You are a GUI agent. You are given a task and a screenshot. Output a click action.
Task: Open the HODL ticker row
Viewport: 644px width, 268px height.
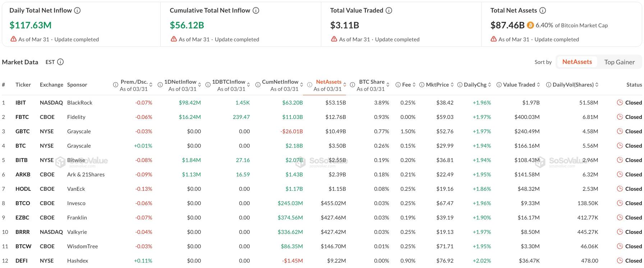[23, 189]
